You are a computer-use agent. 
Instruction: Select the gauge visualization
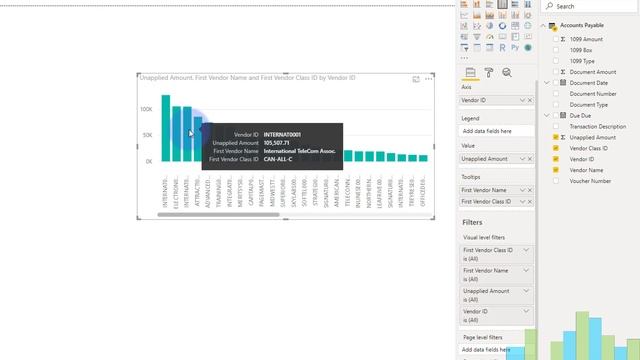click(489, 37)
